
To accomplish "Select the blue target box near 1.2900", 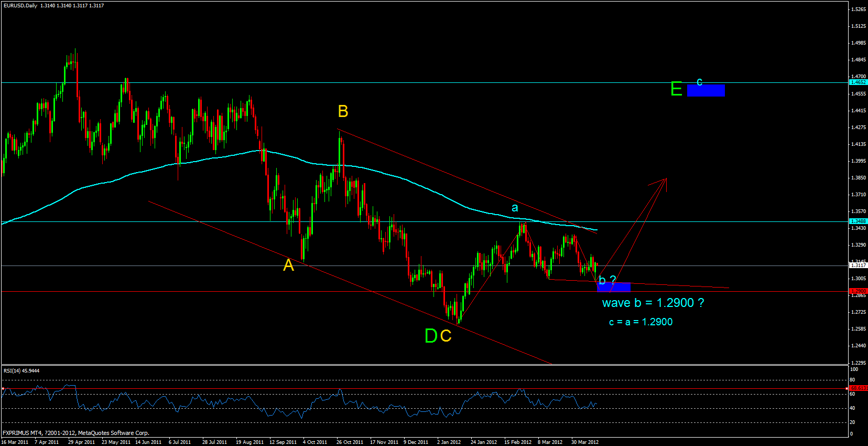I will [614, 287].
